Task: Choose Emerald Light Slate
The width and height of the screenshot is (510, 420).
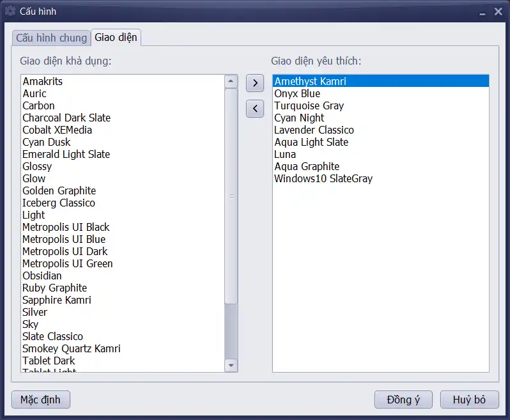Action: click(x=123, y=154)
